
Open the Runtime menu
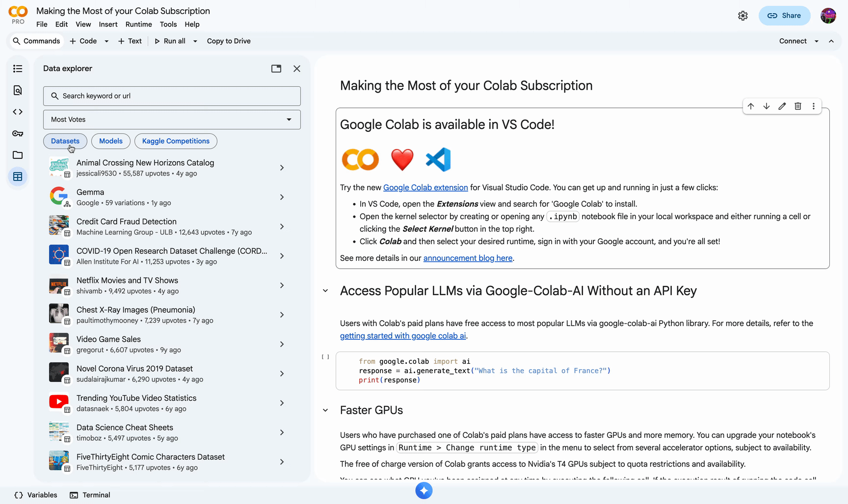pos(138,25)
